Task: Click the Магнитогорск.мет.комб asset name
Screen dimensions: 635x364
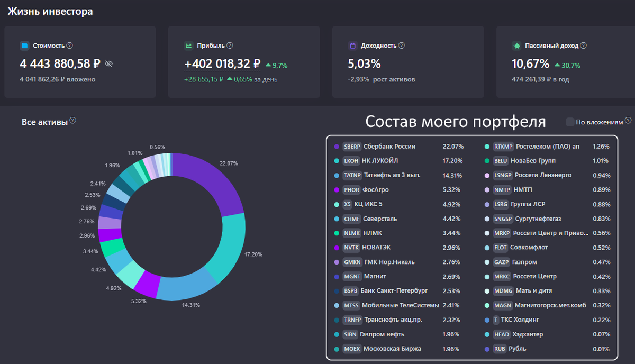Action: pyautogui.click(x=550, y=306)
